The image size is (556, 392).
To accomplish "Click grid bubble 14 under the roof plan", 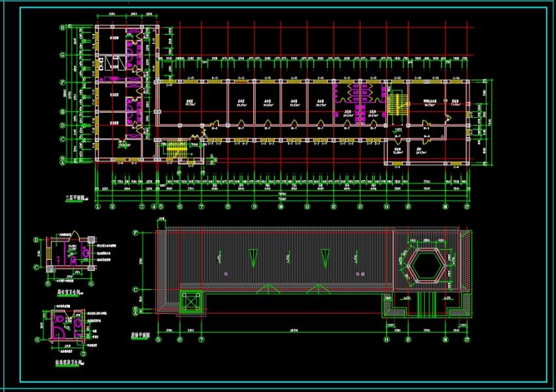I will (x=387, y=340).
